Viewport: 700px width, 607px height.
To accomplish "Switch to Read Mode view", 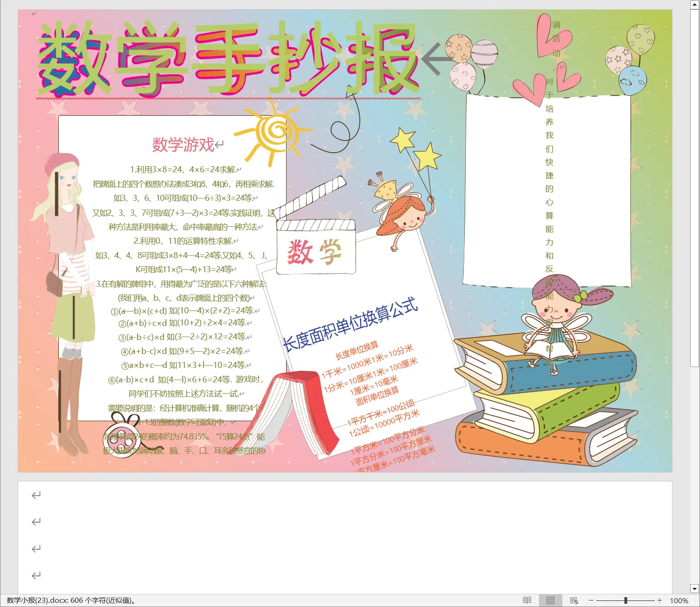I will pyautogui.click(x=527, y=600).
